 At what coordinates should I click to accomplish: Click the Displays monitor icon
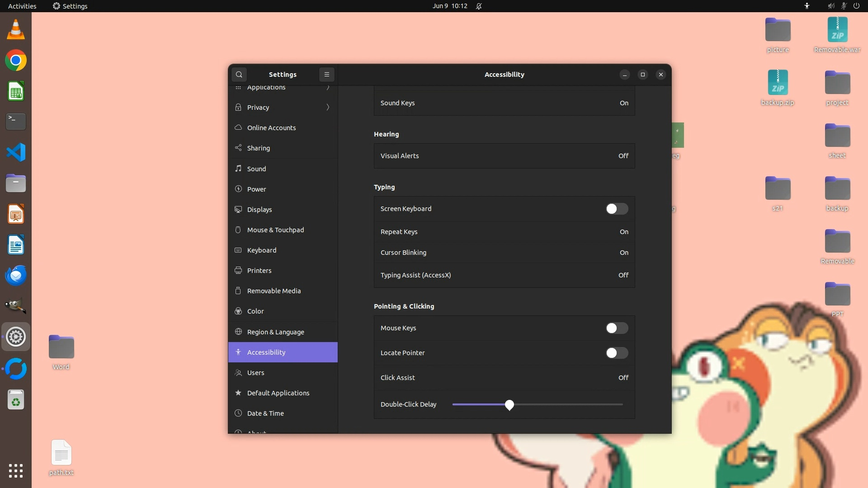pyautogui.click(x=238, y=209)
